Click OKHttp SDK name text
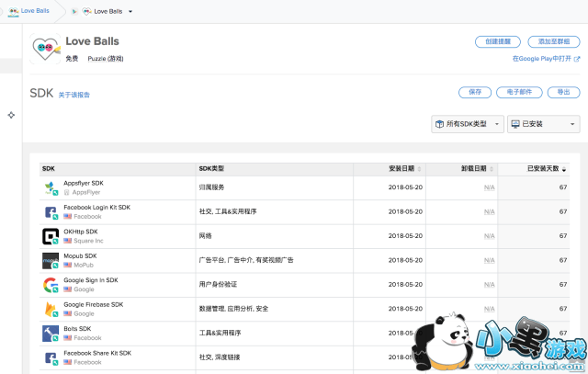This screenshot has height=374, width=588. point(81,232)
